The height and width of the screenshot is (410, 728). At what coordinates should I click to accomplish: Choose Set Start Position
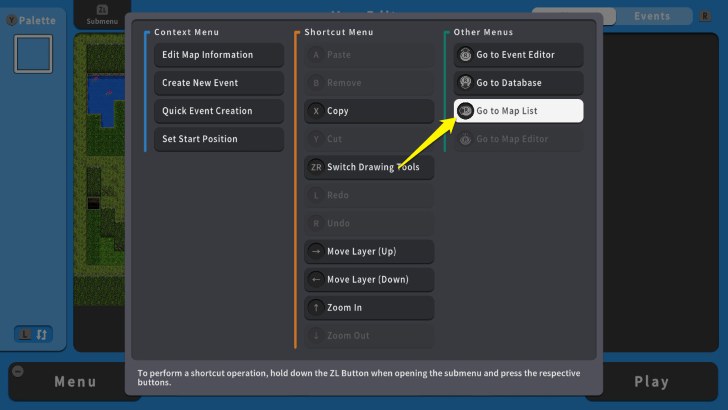click(x=218, y=139)
